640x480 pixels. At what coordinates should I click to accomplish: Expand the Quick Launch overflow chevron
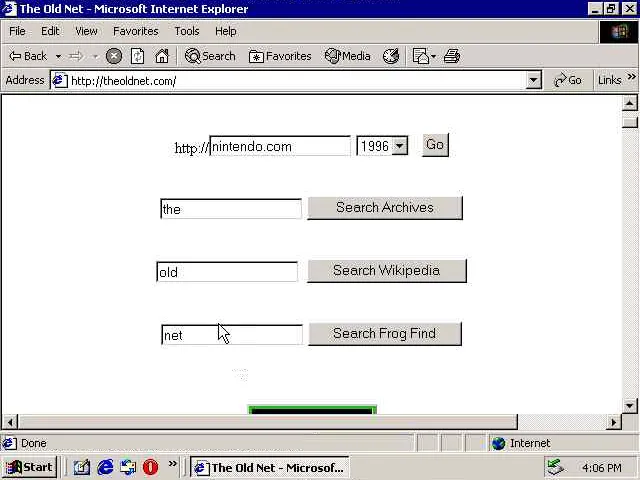pyautogui.click(x=173, y=464)
